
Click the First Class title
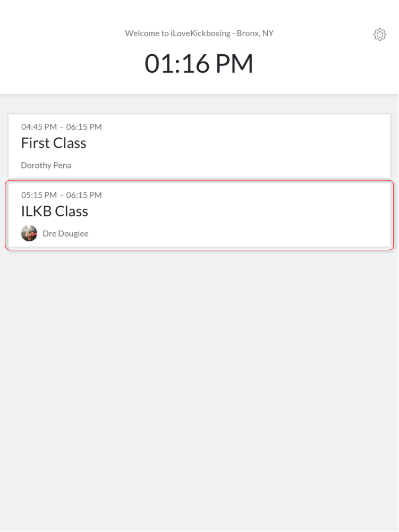(x=54, y=143)
